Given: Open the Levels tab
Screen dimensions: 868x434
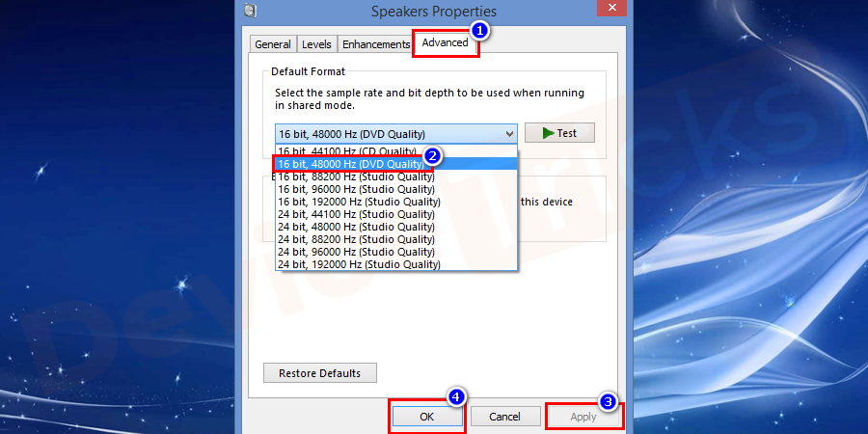Looking at the screenshot, I should pos(316,44).
